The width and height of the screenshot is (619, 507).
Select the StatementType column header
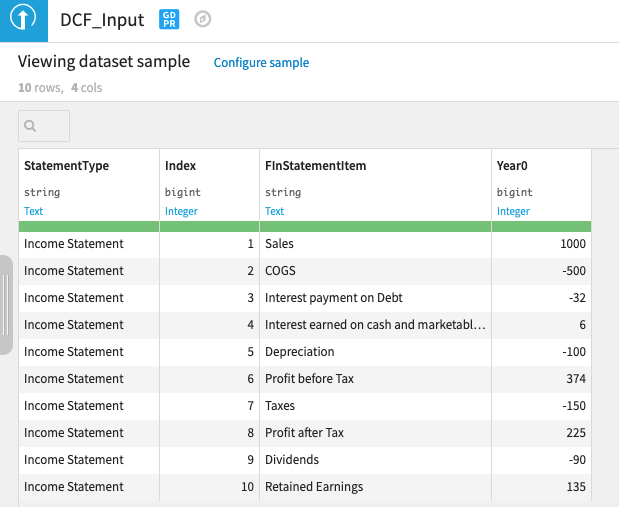tap(66, 166)
